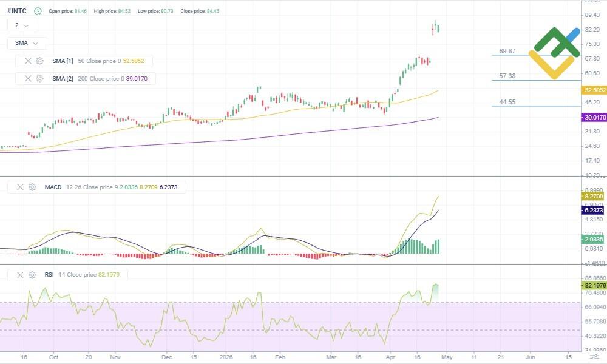
Task: Open the timeframe dropdown showing 2
Action: point(23,25)
